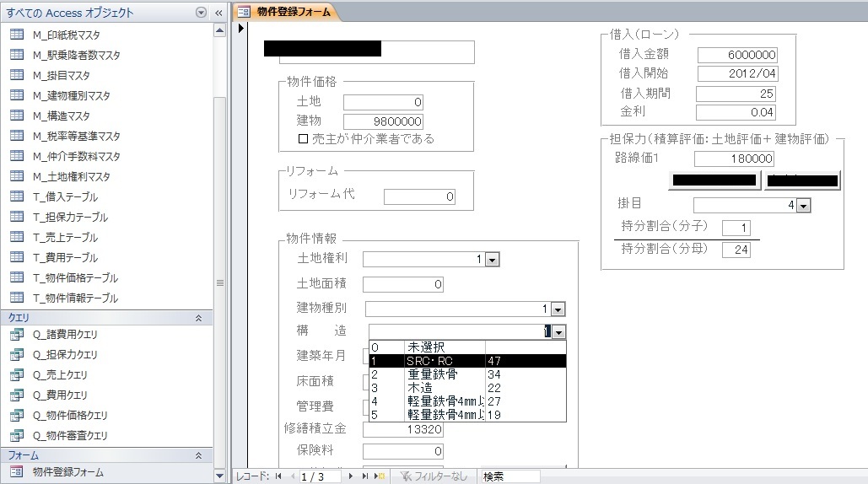Click the 借入金額 input field

point(736,54)
